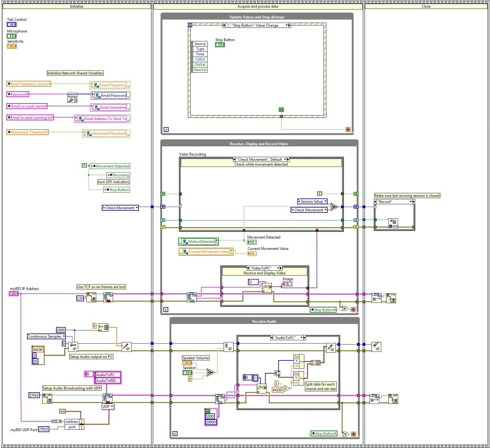Click the Microphone boolean terminal

coord(12,36)
